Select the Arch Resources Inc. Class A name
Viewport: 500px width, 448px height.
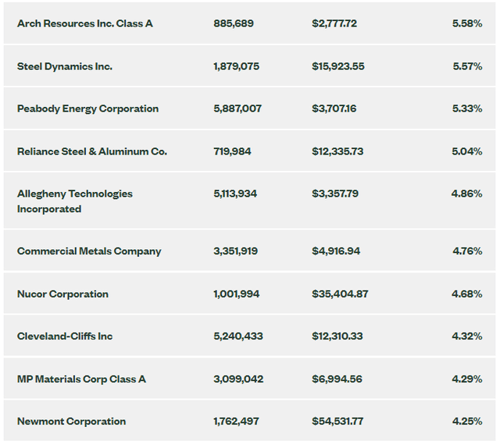(x=85, y=23)
